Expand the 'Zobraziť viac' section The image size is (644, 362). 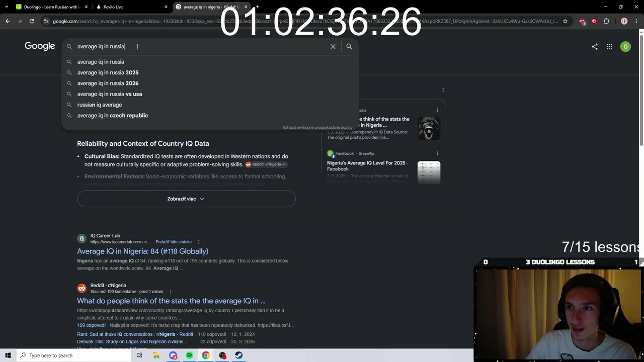click(186, 199)
